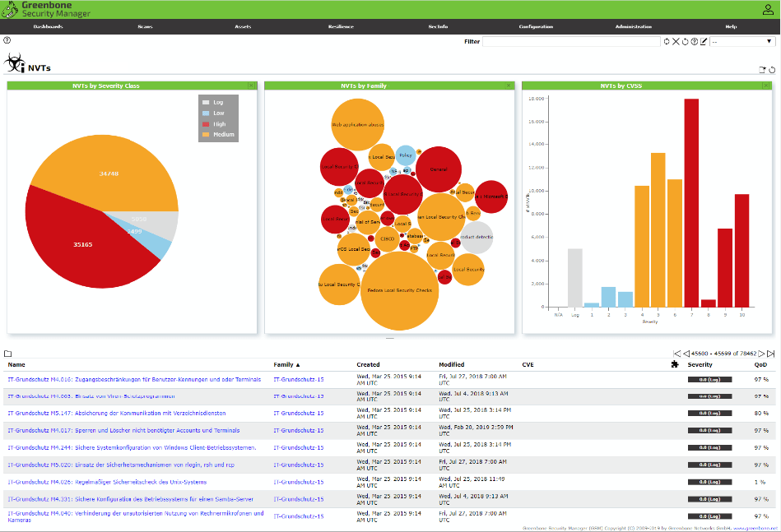Open the Configuration menu
This screenshot has width=781, height=532.
click(536, 27)
